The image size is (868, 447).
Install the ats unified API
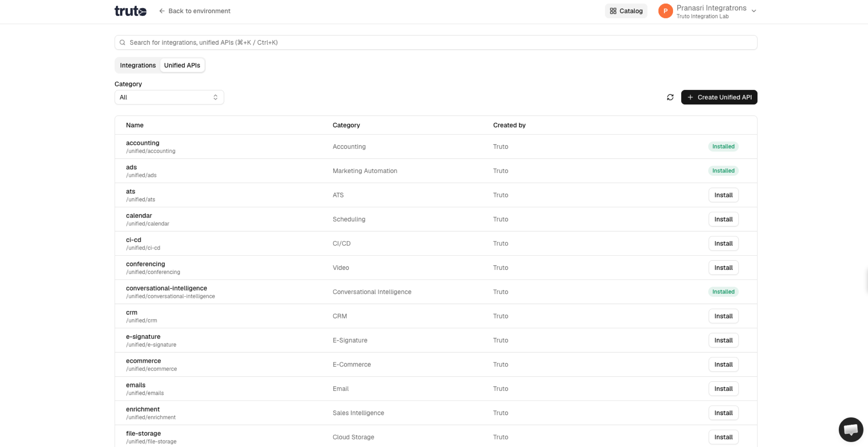click(723, 195)
